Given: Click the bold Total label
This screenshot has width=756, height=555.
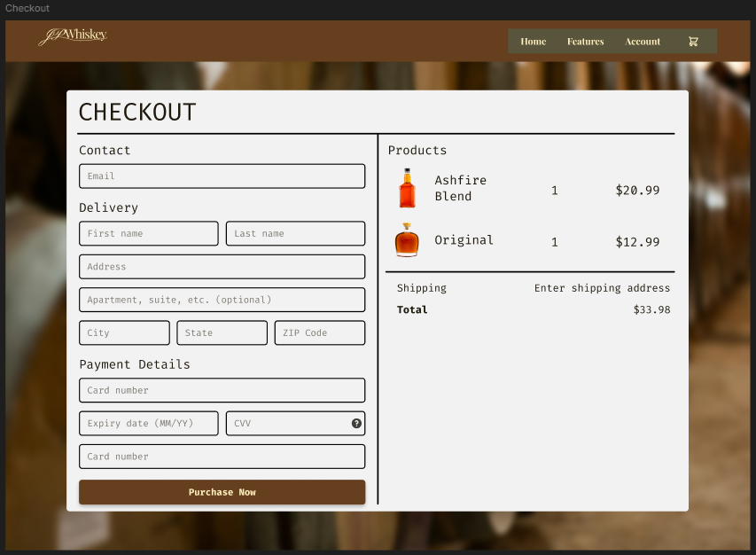Looking at the screenshot, I should click(412, 309).
